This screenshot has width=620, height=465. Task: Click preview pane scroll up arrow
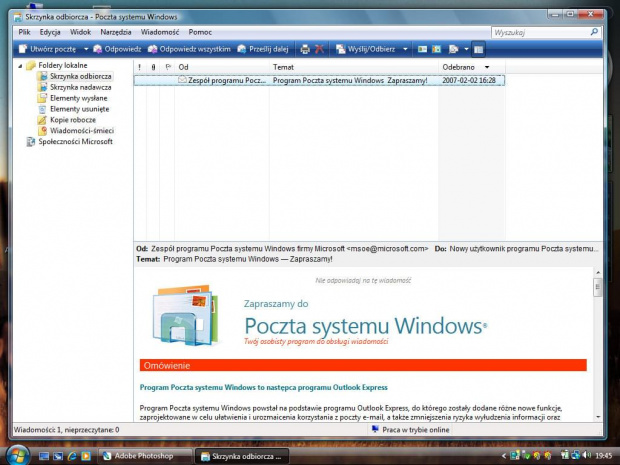[x=597, y=272]
